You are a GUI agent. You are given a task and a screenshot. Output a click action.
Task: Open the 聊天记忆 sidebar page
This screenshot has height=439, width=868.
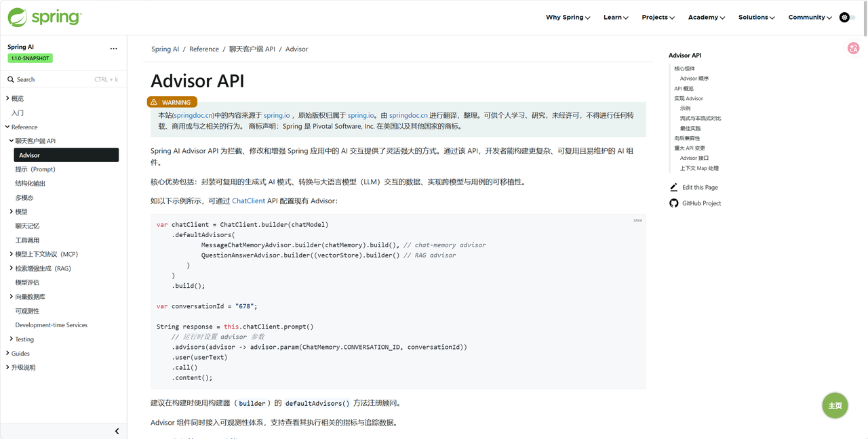[x=27, y=226]
